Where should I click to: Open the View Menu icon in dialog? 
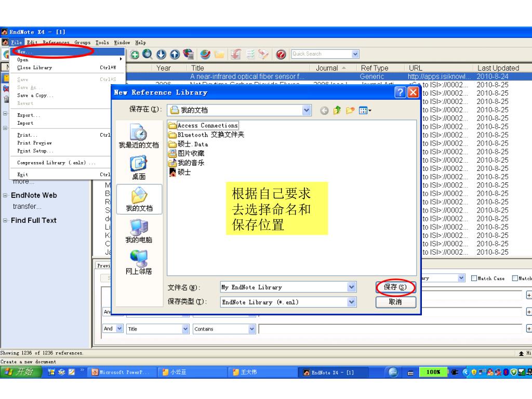click(365, 110)
